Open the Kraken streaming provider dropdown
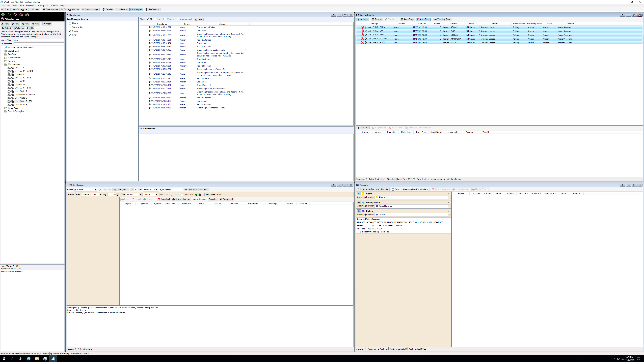 (x=449, y=215)
